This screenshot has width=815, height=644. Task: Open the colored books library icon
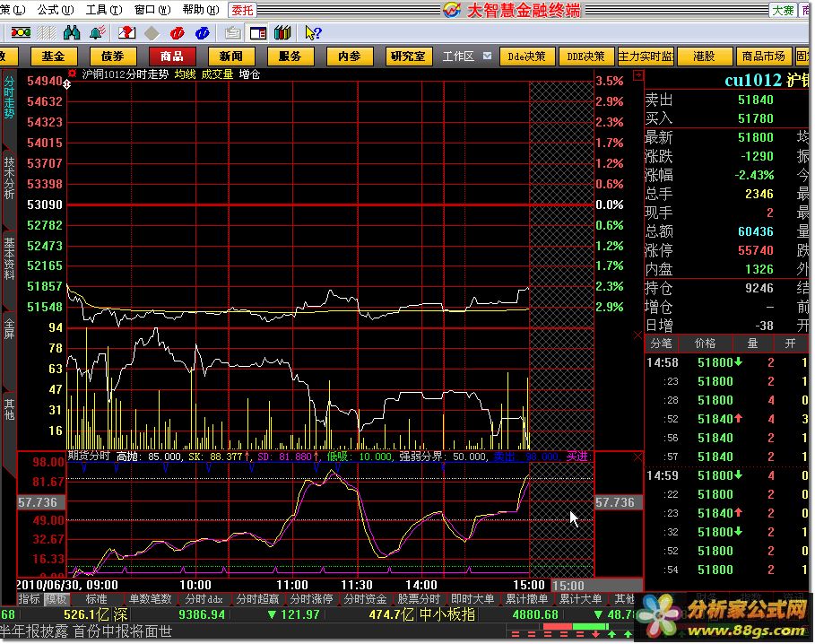282,33
